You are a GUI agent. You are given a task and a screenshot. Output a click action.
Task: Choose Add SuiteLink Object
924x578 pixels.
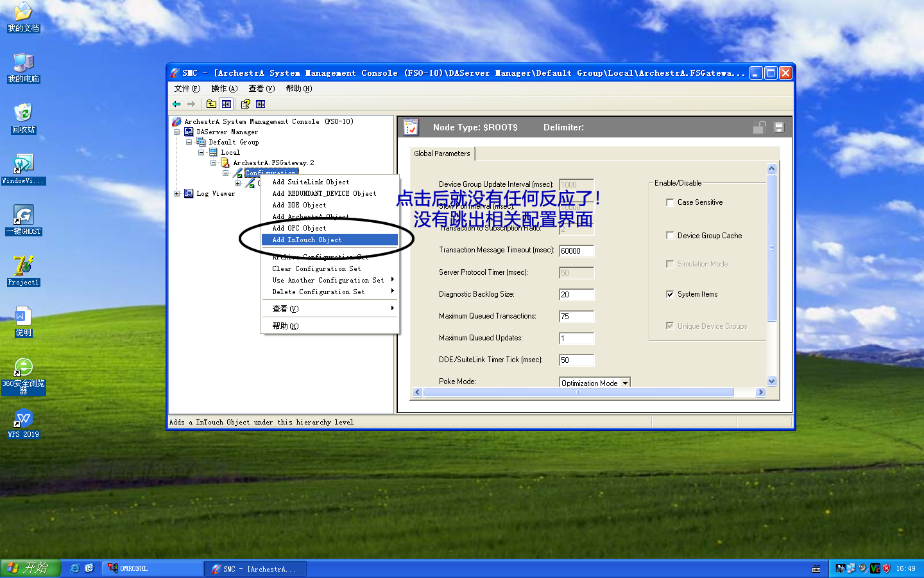(330, 182)
